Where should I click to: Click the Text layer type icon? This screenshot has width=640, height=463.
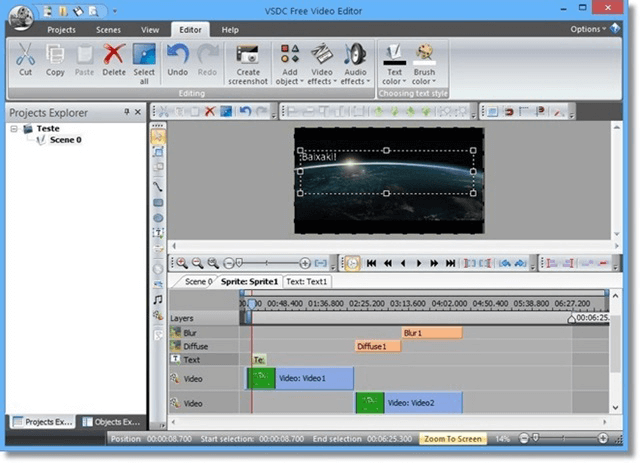pyautogui.click(x=175, y=359)
